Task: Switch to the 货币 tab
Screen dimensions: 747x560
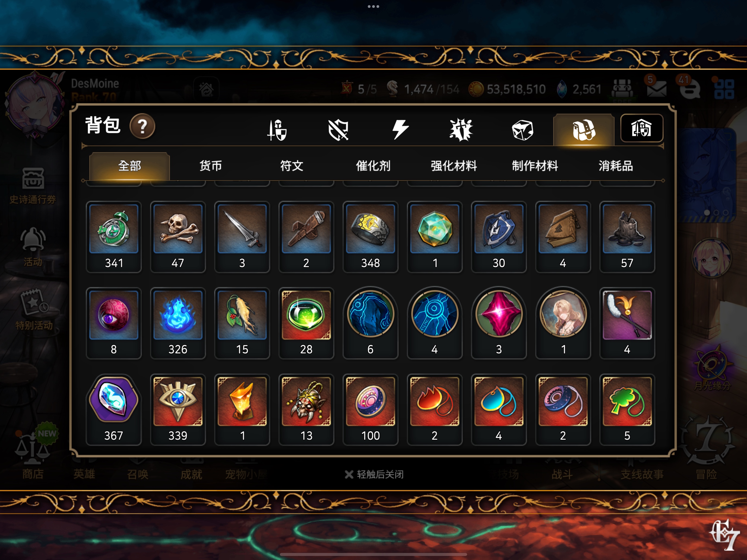Action: point(211,166)
